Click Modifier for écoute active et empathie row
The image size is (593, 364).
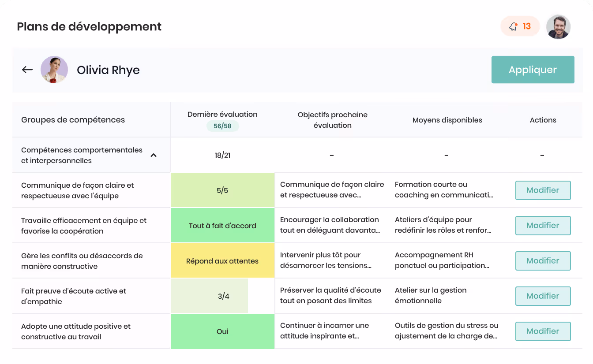coord(543,296)
